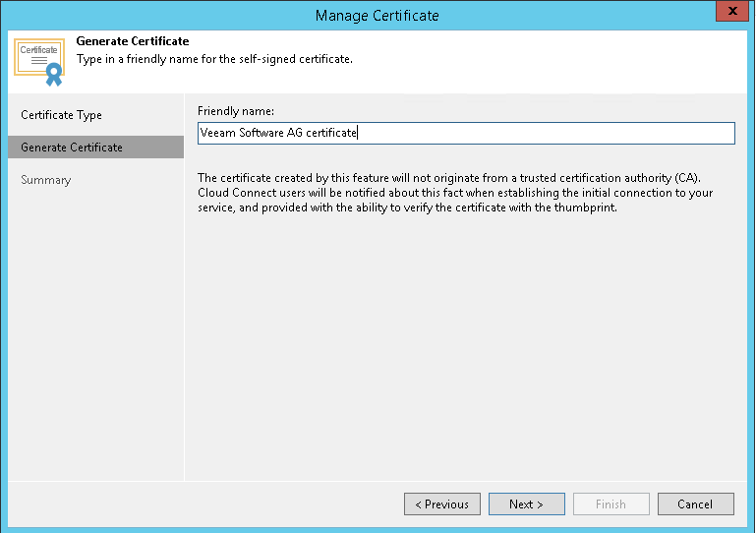Proceed with the Next button
Image resolution: width=756 pixels, height=533 pixels.
coord(526,504)
